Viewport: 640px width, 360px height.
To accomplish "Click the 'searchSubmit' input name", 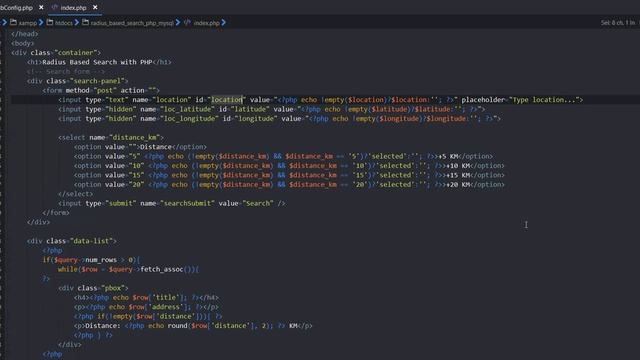I will (x=187, y=203).
